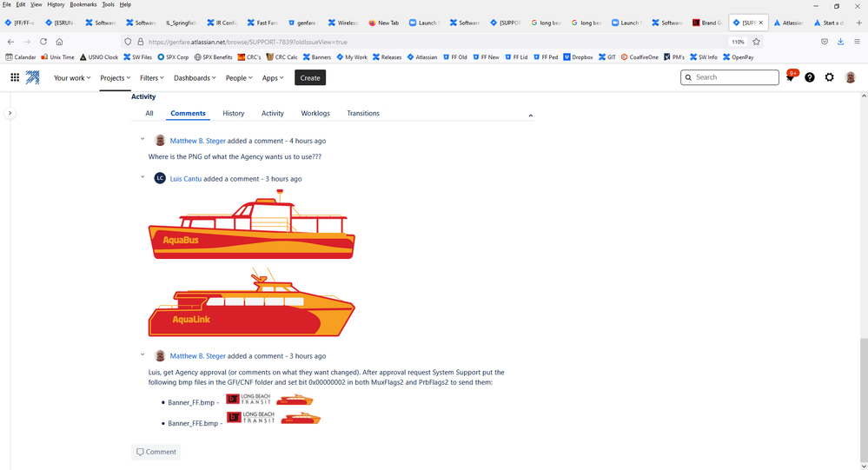
Task: Open the Filters dropdown menu
Action: (x=152, y=78)
